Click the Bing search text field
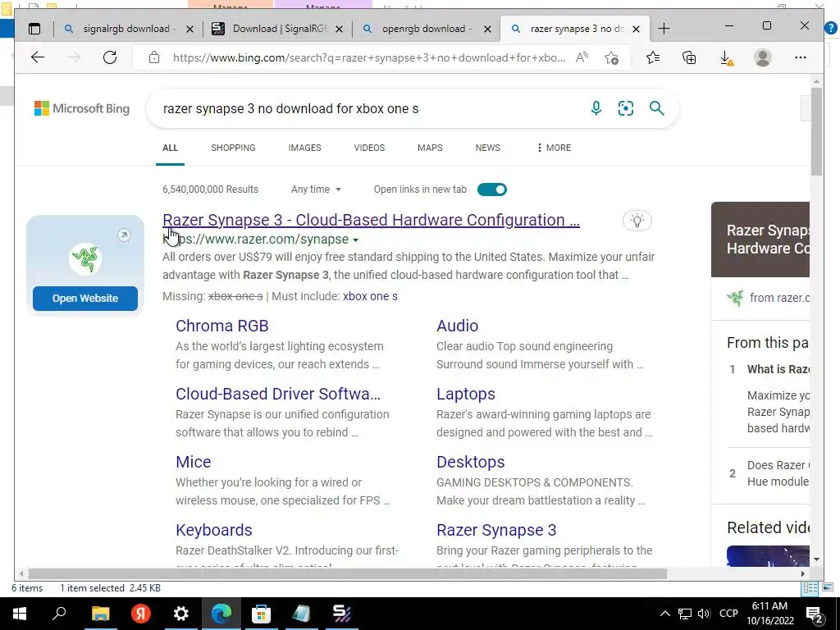The height and width of the screenshot is (630, 840). [x=370, y=109]
